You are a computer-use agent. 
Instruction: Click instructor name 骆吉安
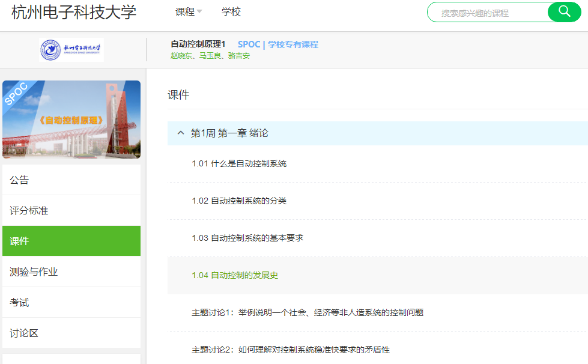239,56
